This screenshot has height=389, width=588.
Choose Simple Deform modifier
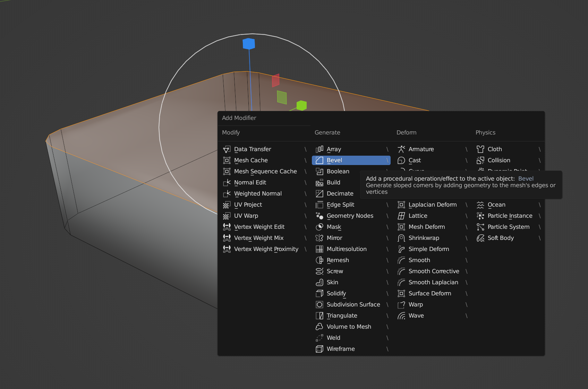[x=433, y=249]
